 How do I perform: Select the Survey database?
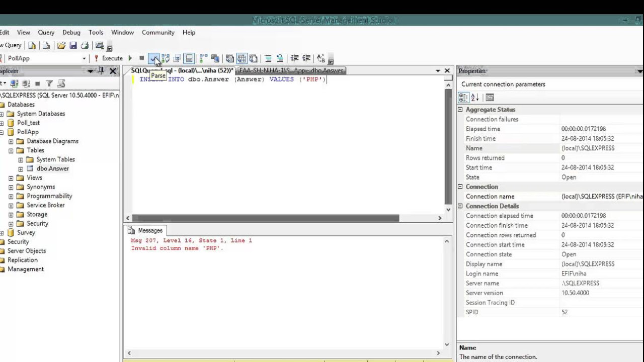tap(26, 233)
